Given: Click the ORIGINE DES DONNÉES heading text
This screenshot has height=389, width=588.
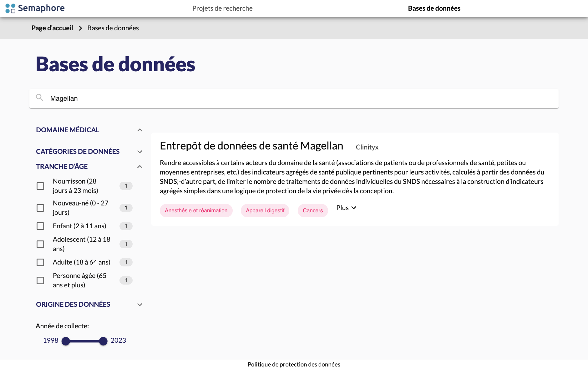Looking at the screenshot, I should (73, 305).
